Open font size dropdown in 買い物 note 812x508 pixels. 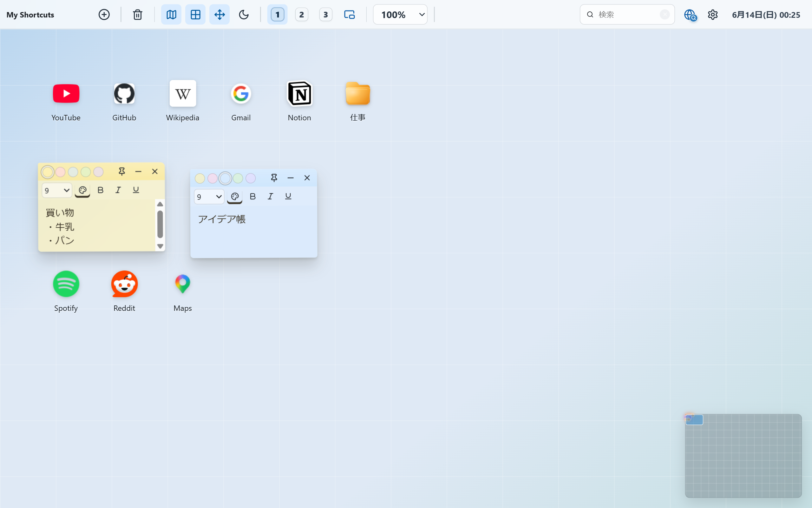click(57, 190)
